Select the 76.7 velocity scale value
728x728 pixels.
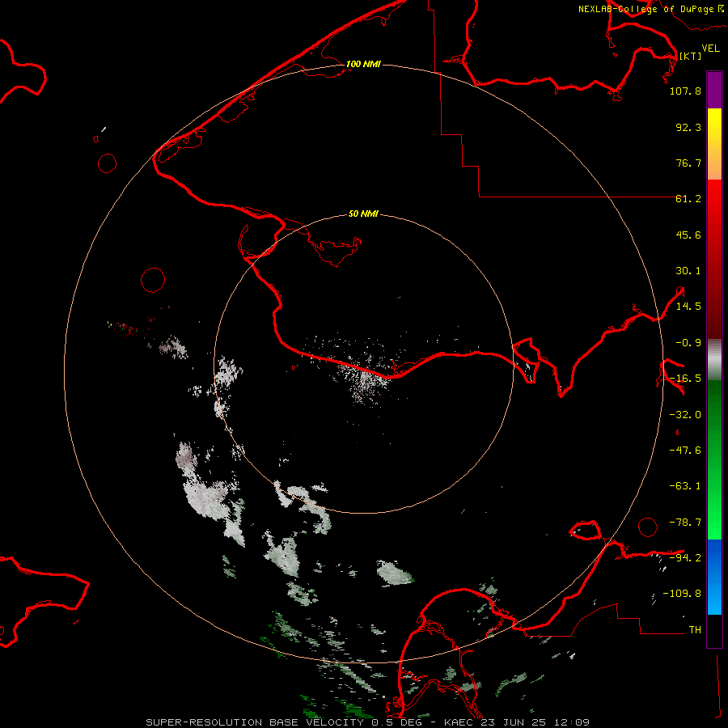[x=688, y=163]
